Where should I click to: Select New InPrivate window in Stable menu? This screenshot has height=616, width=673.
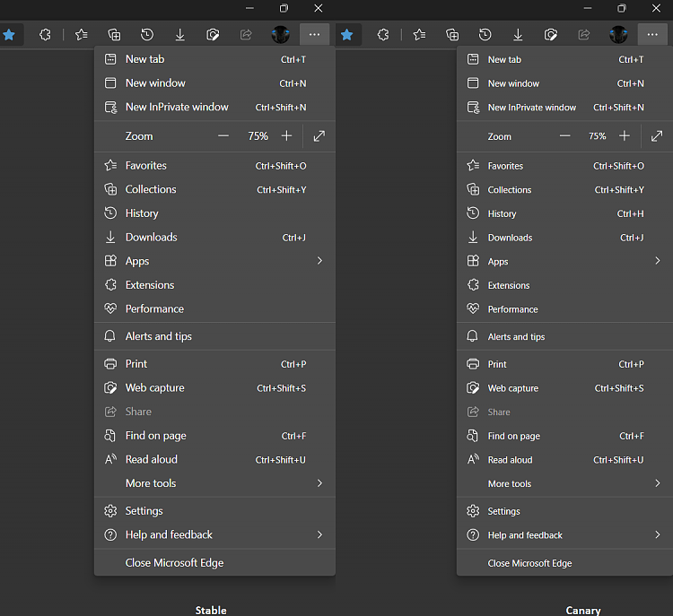click(214, 108)
